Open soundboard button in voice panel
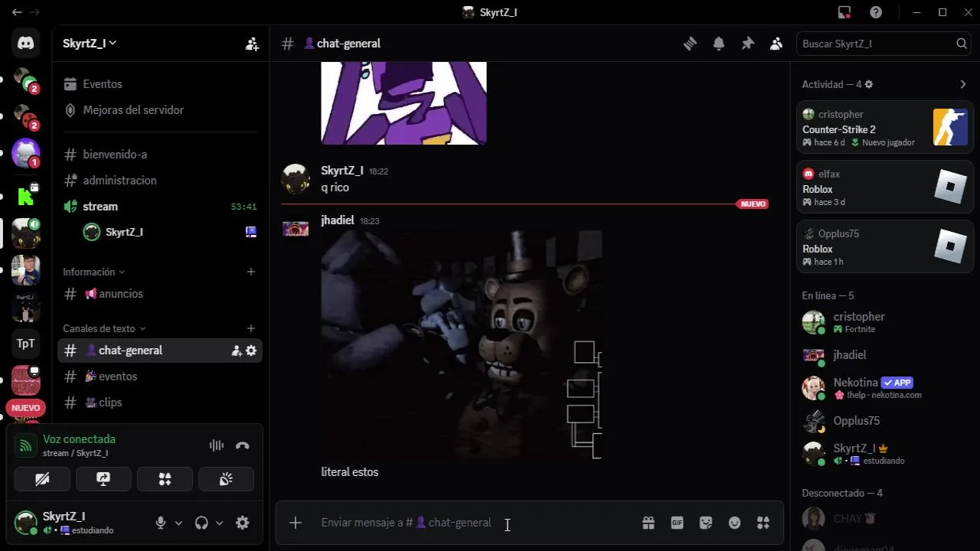Image resolution: width=980 pixels, height=551 pixels. (226, 479)
